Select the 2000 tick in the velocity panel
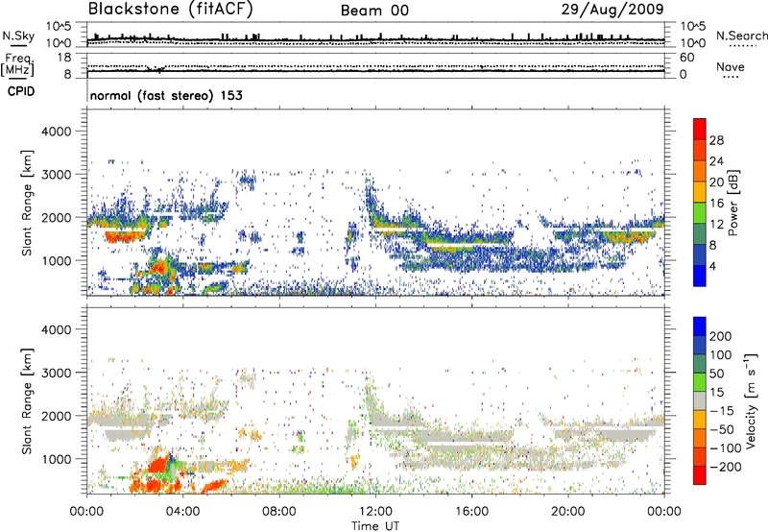 pos(57,416)
